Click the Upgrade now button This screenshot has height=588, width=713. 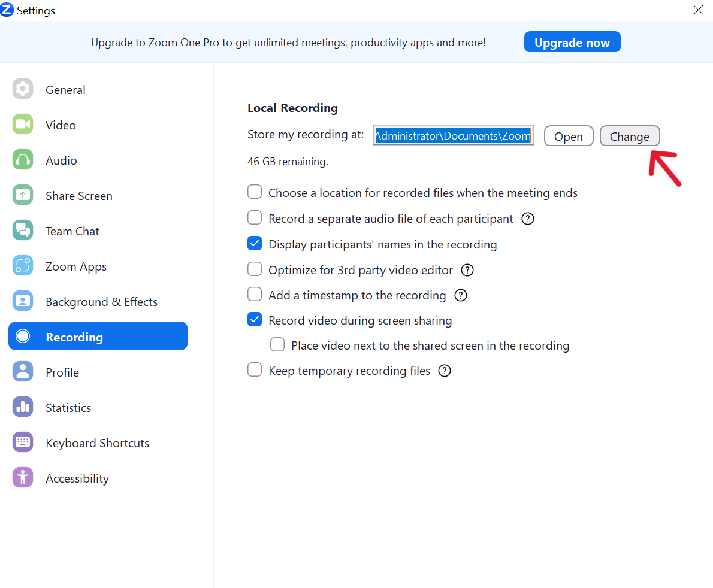[x=572, y=43]
